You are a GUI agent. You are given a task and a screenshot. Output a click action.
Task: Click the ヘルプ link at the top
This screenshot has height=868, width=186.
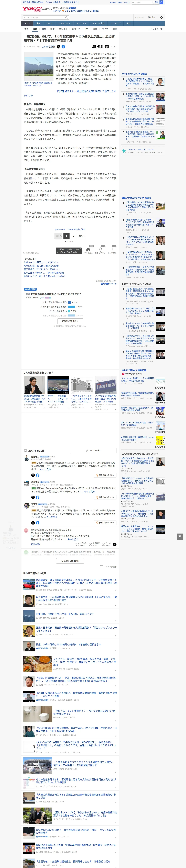point(127,2)
